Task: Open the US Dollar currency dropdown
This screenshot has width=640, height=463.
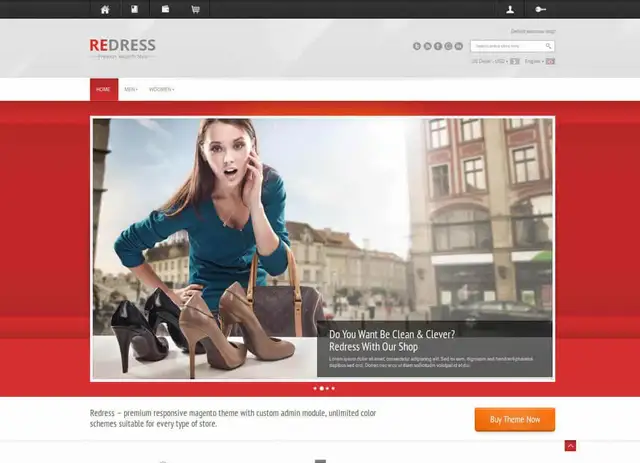Action: (490, 61)
